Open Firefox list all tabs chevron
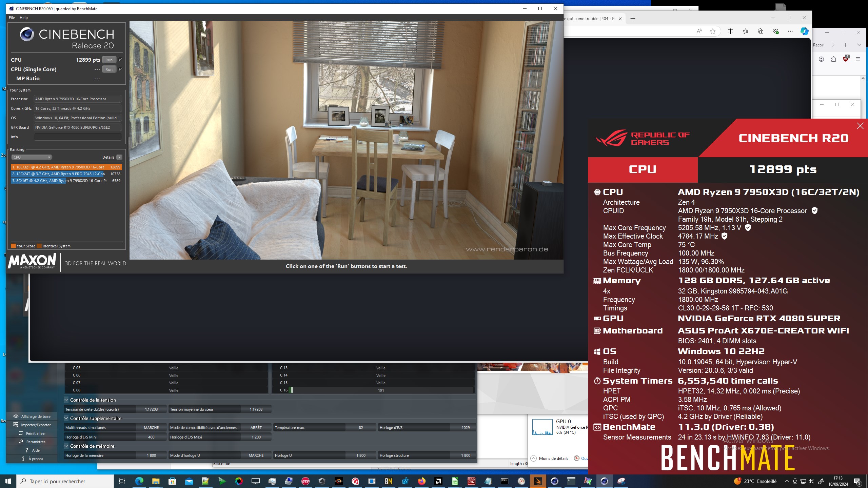Viewport: 868px width, 488px height. tap(859, 45)
